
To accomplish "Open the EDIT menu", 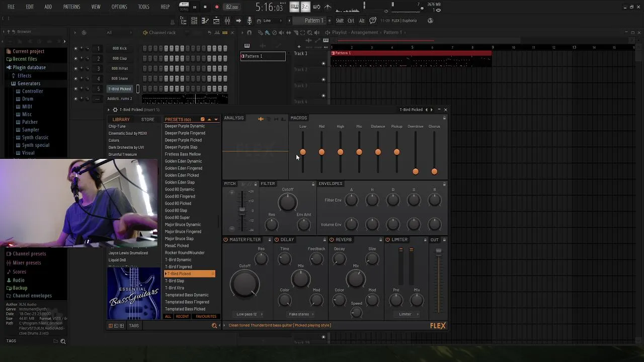I will click(30, 7).
